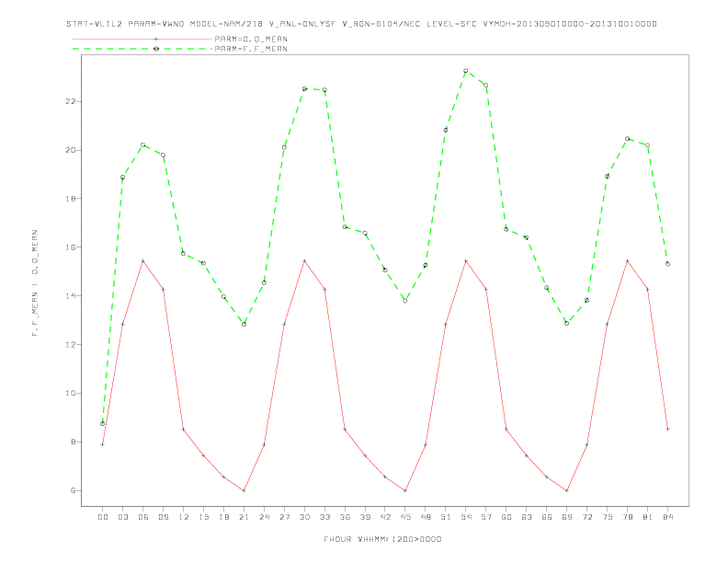728x563 pixels.
Task: Click x-axis tick label 63
Action: click(527, 517)
